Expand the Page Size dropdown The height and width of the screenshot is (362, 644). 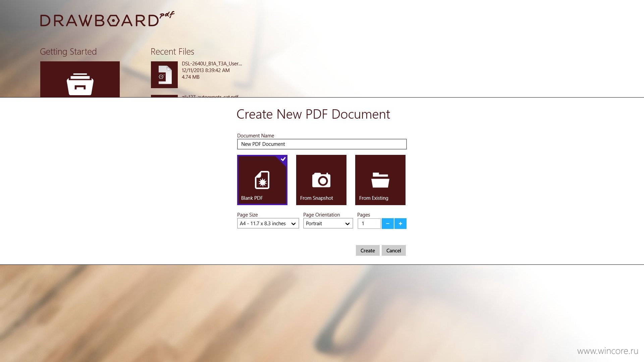(268, 224)
